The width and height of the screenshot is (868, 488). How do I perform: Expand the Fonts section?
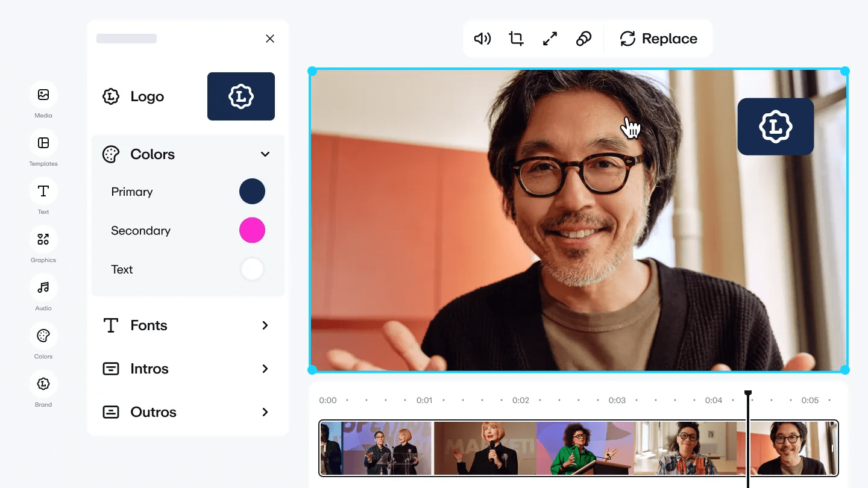(265, 325)
